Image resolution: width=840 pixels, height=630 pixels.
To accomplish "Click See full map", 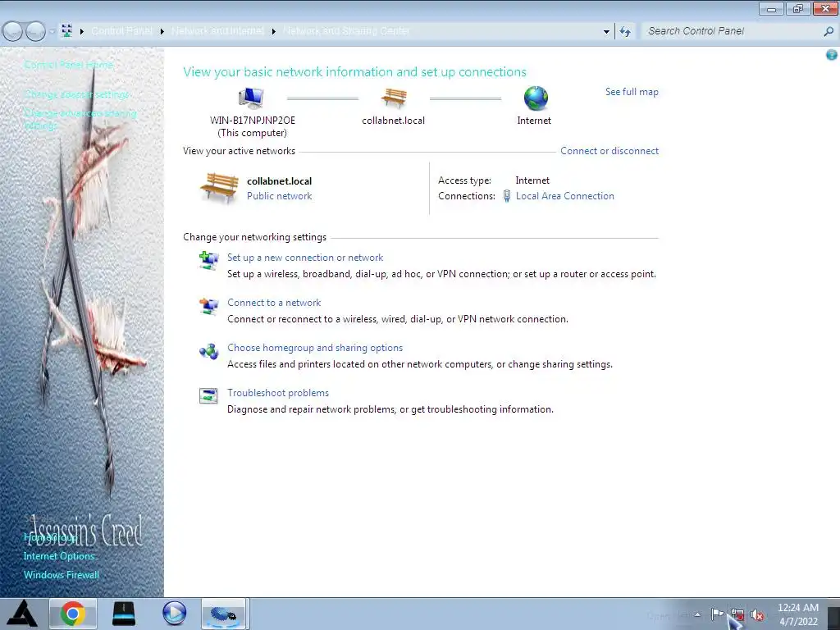I will [632, 92].
